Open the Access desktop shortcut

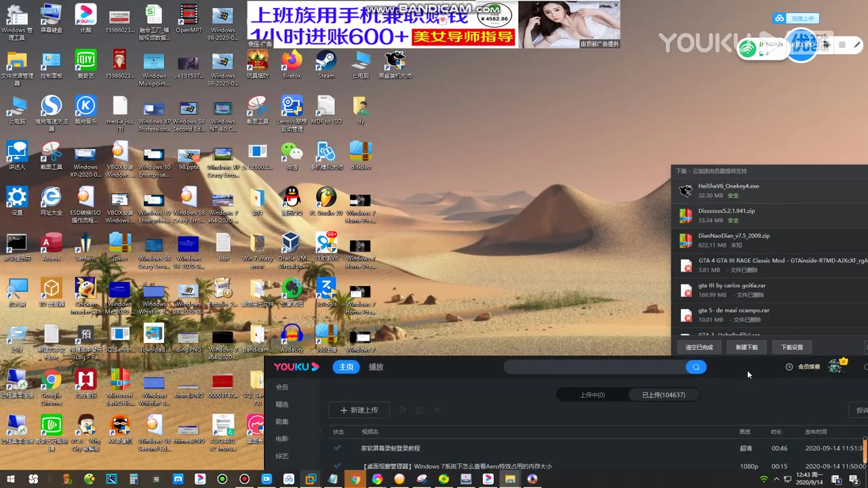point(52,247)
